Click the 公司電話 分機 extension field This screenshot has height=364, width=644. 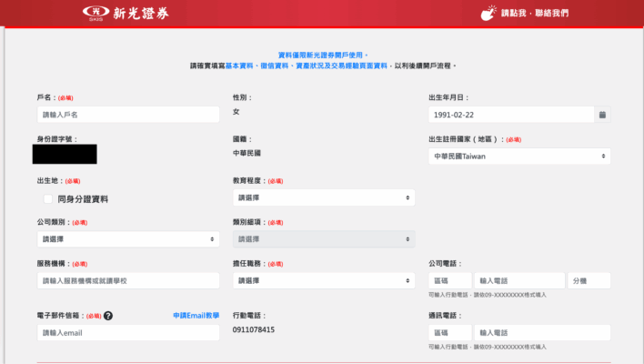pos(589,280)
